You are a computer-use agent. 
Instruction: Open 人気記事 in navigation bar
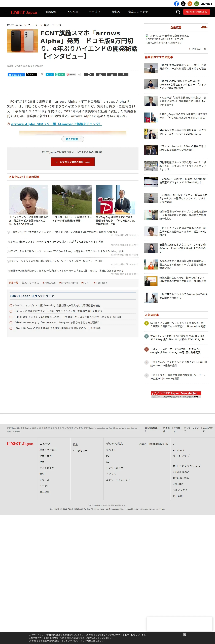pyautogui.click(x=73, y=12)
